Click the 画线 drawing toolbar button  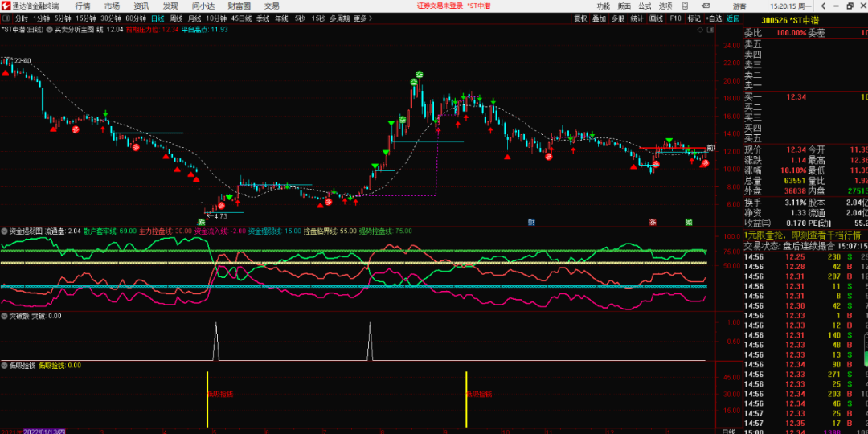[656, 18]
